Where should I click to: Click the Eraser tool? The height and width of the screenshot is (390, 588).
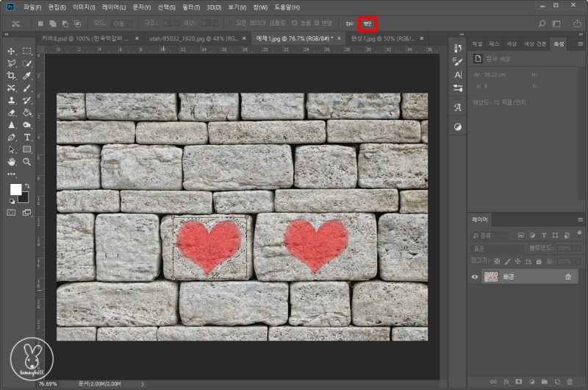[x=12, y=113]
